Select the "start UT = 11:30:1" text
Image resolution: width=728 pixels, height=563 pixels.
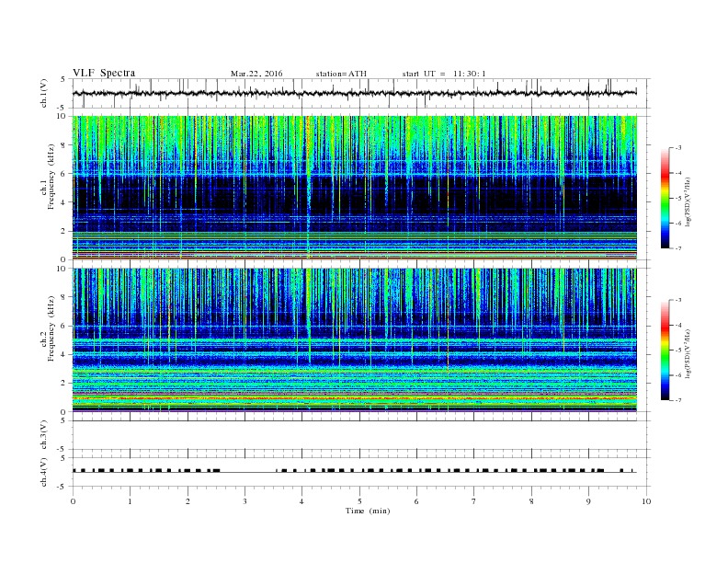[444, 74]
